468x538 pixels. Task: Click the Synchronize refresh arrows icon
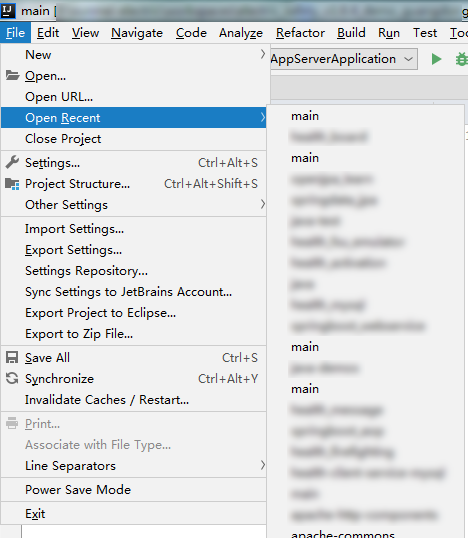pos(12,378)
